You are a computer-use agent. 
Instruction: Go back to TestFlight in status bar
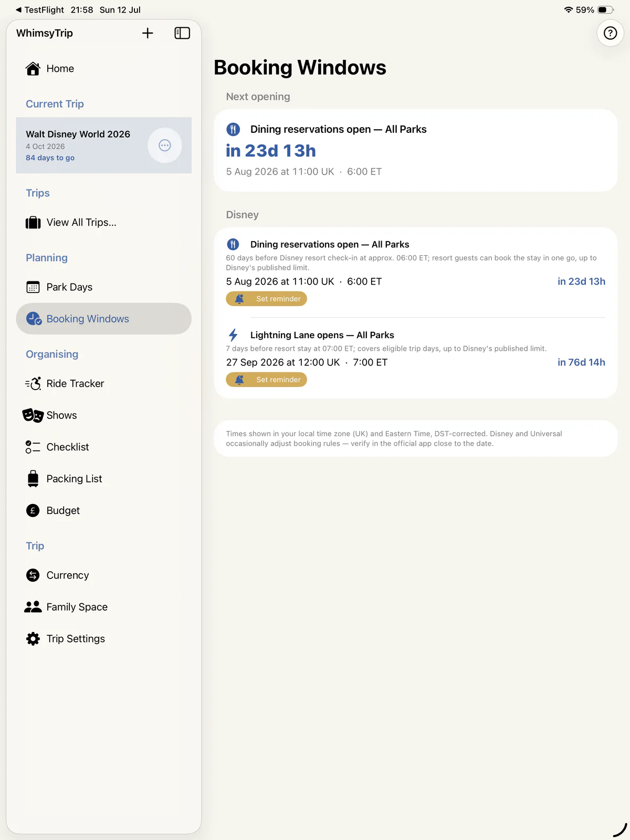click(40, 10)
